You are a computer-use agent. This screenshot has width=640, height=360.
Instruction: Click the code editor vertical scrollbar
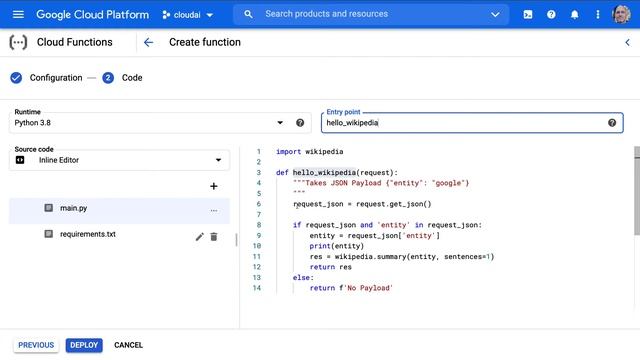pyautogui.click(x=637, y=192)
